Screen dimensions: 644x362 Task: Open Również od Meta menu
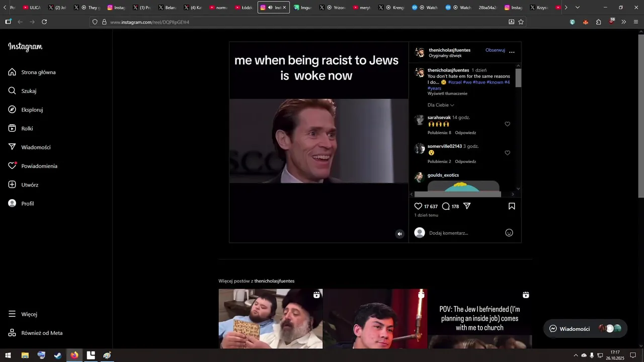[35, 333]
